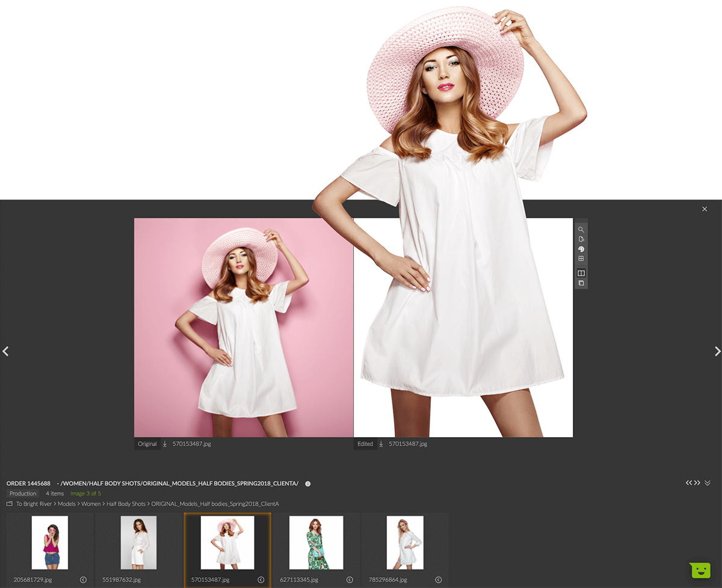Select thumbnail 205681729.jpg
The height and width of the screenshot is (588, 722).
(50, 542)
